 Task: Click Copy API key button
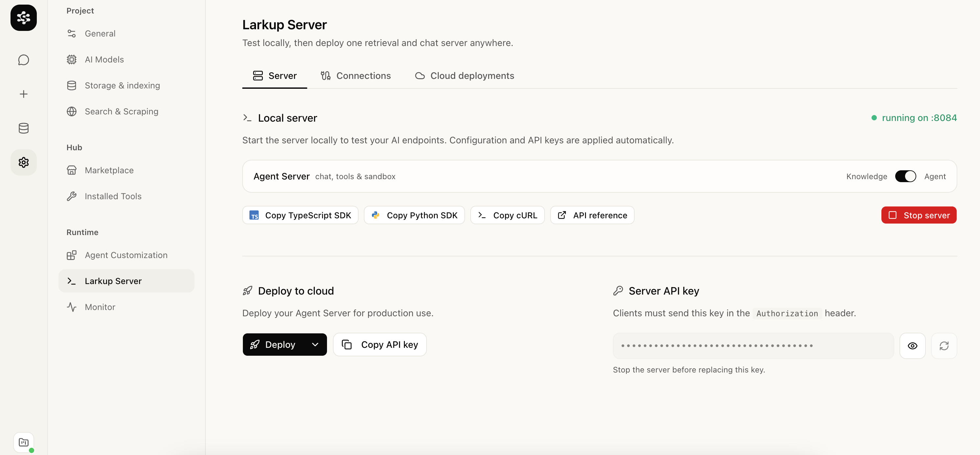pos(380,345)
